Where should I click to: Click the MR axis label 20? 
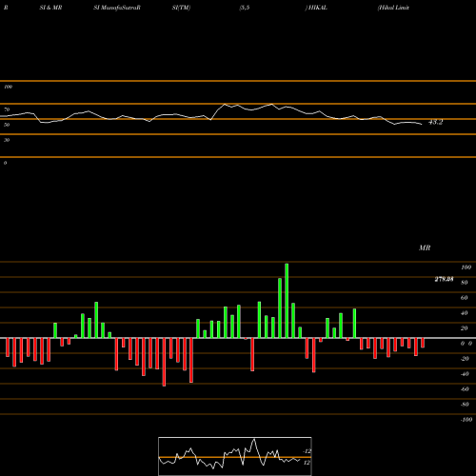pyautogui.click(x=465, y=328)
